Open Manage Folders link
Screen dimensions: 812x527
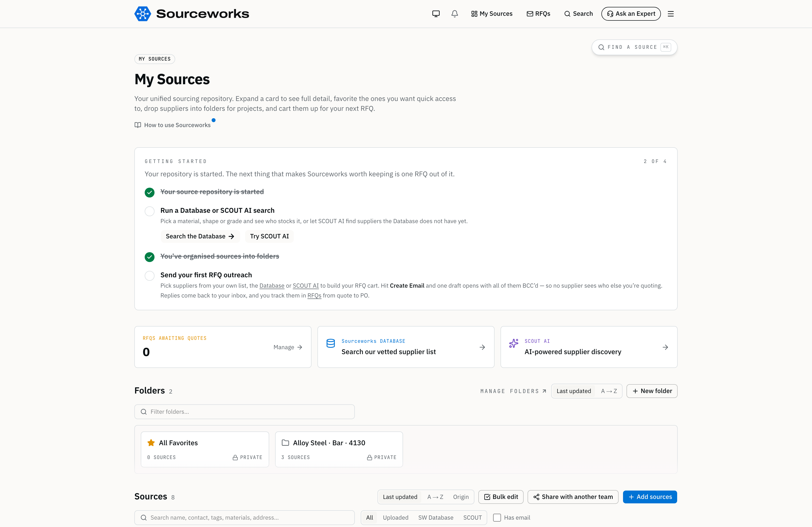click(513, 391)
